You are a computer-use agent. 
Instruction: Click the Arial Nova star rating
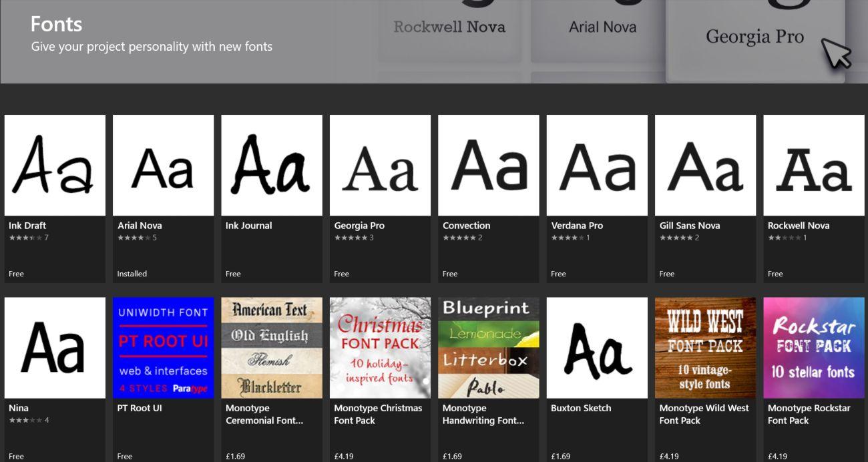(x=134, y=238)
